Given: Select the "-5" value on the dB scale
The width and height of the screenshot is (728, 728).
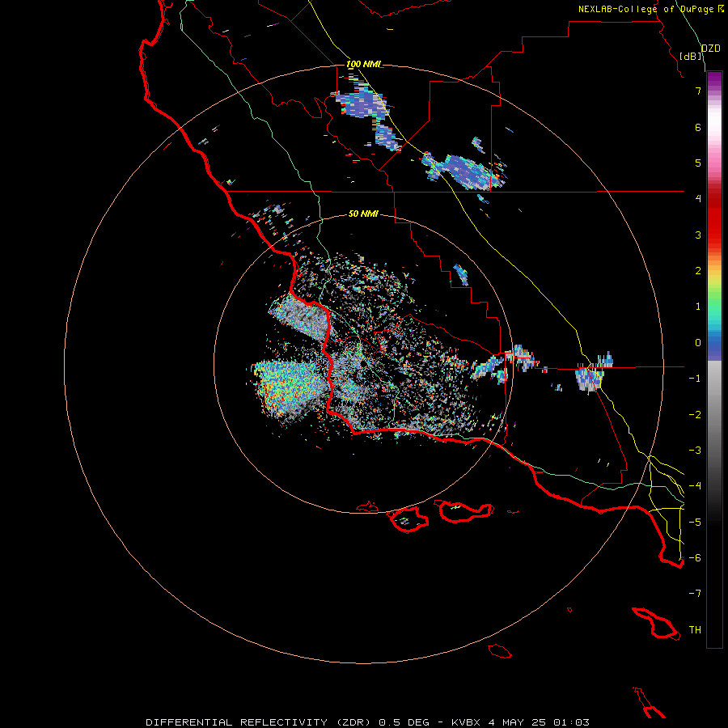Looking at the screenshot, I should coord(695,523).
